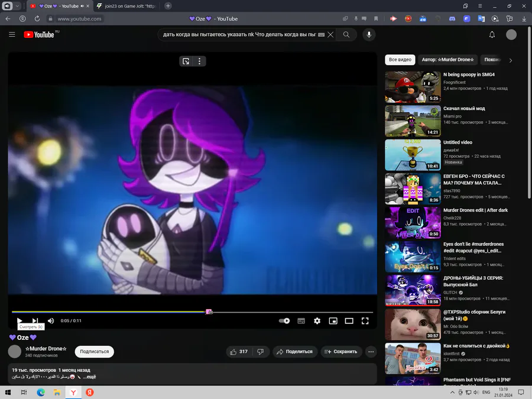Open the ДРОНЫ-УБИЙЦЫ 3 СЕРИЯ video title
Image resolution: width=532 pixels, height=399 pixels.
pos(473,281)
